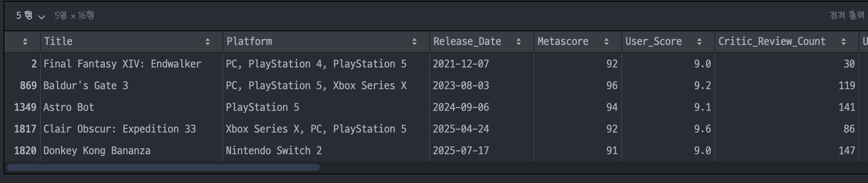
Task: Click the 정적 출력 static output button
Action: coord(847,15)
